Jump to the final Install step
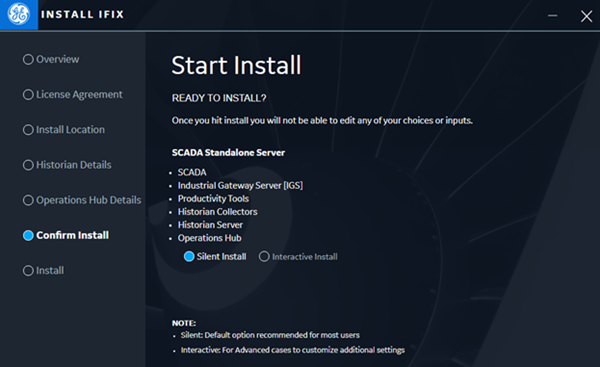 click(x=44, y=271)
